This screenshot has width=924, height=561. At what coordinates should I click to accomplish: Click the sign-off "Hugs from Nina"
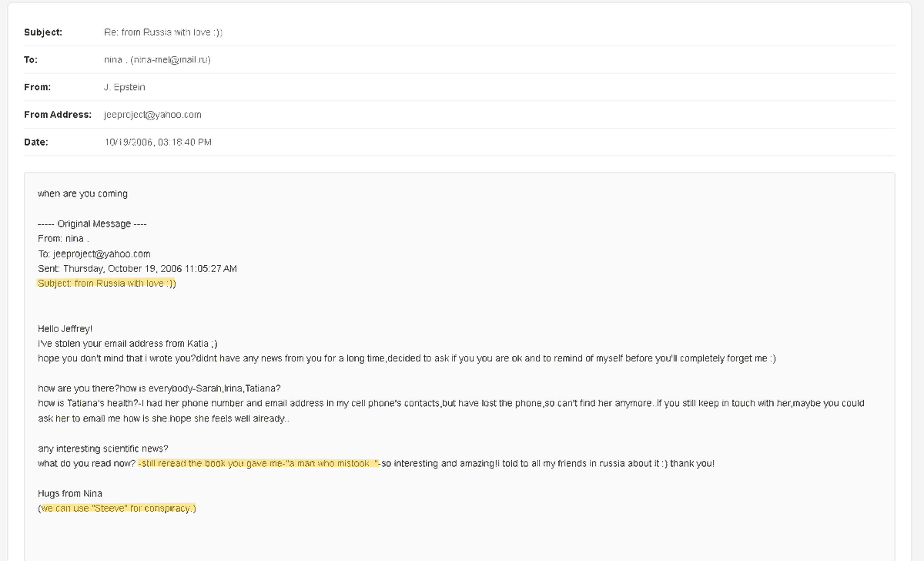[x=70, y=493]
